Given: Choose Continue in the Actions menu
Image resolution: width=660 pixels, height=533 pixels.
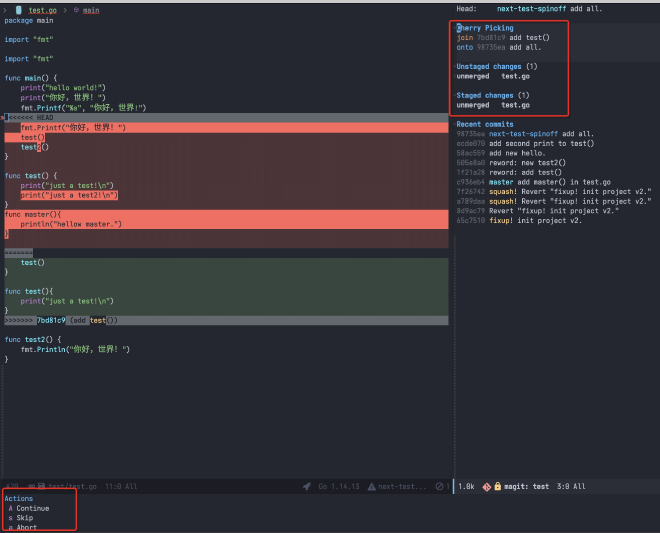Looking at the screenshot, I should pyautogui.click(x=31, y=508).
